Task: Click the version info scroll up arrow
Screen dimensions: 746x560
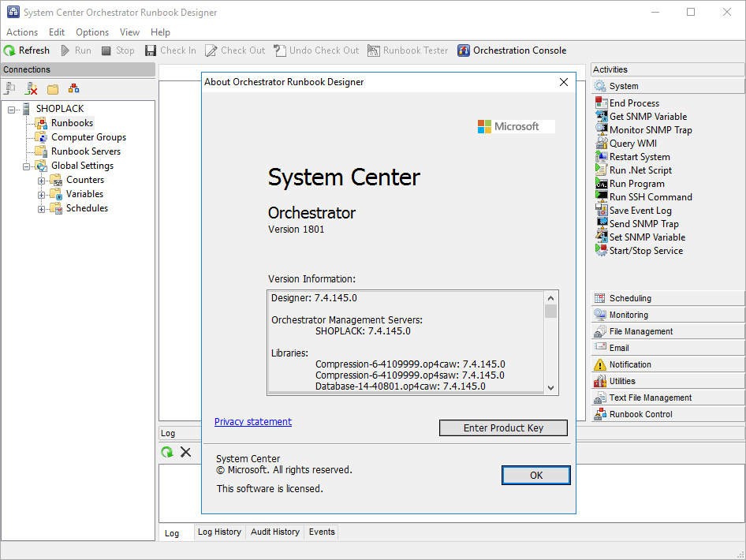Action: 550,298
